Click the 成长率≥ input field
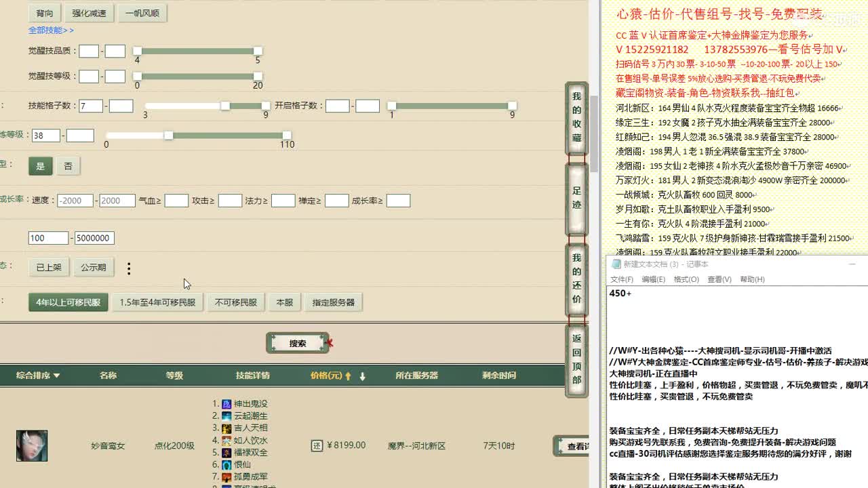This screenshot has width=868, height=488. point(398,201)
